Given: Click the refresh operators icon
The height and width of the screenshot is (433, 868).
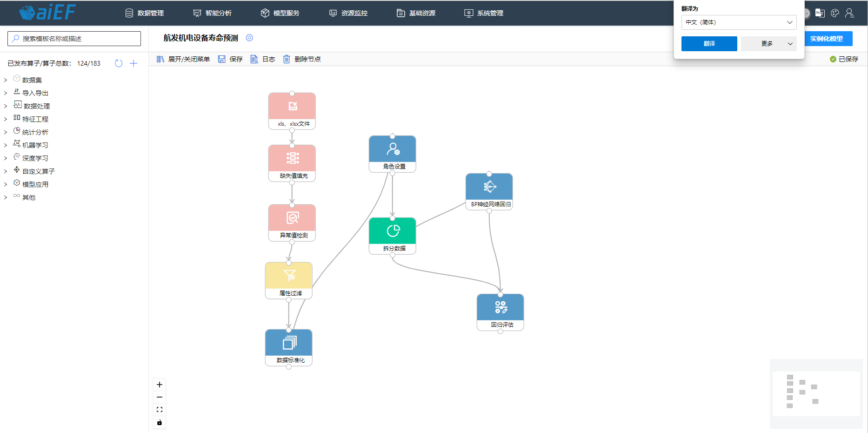Looking at the screenshot, I should point(119,63).
